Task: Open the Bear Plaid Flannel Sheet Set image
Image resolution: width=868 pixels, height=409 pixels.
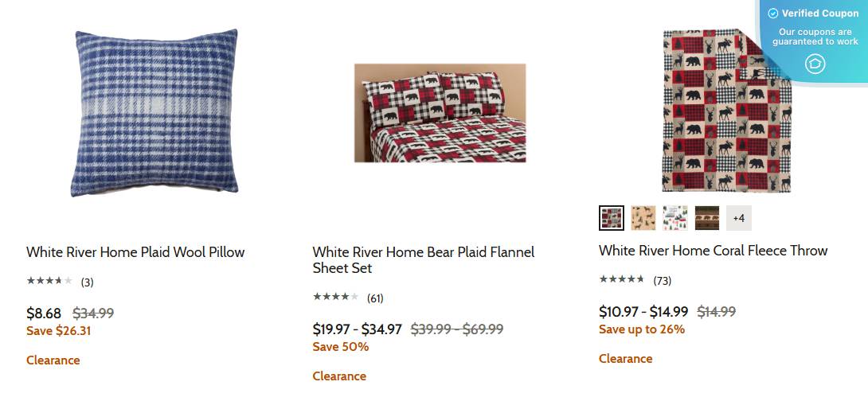Action: point(440,113)
